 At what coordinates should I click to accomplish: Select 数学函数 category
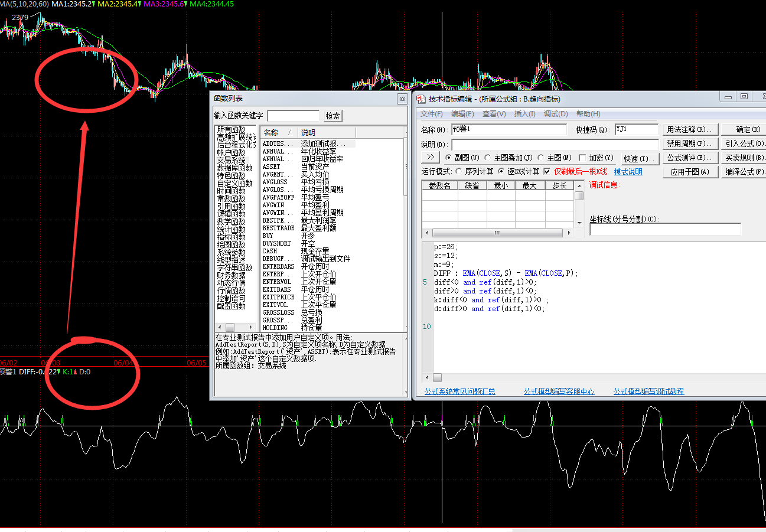point(231,221)
